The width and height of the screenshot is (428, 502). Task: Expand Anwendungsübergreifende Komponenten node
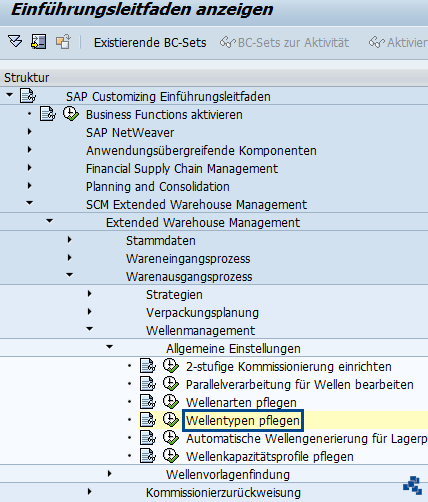pyautogui.click(x=30, y=150)
